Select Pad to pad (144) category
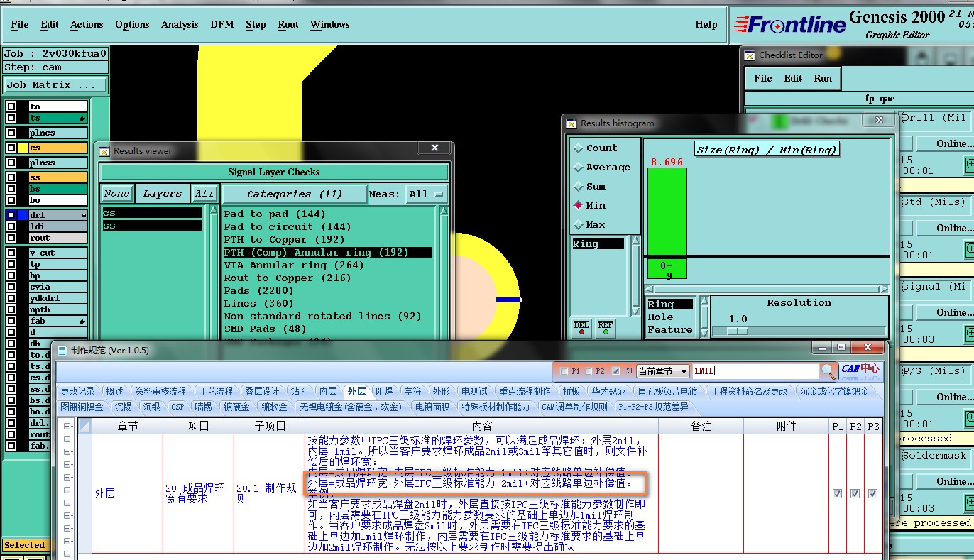The image size is (974, 560). click(x=275, y=214)
